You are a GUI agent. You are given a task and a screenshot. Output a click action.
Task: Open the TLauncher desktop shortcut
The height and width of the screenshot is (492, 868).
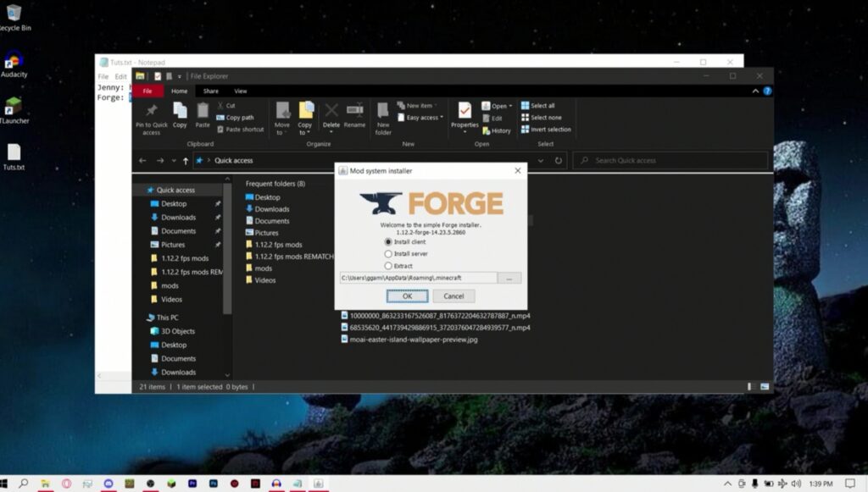tap(14, 111)
